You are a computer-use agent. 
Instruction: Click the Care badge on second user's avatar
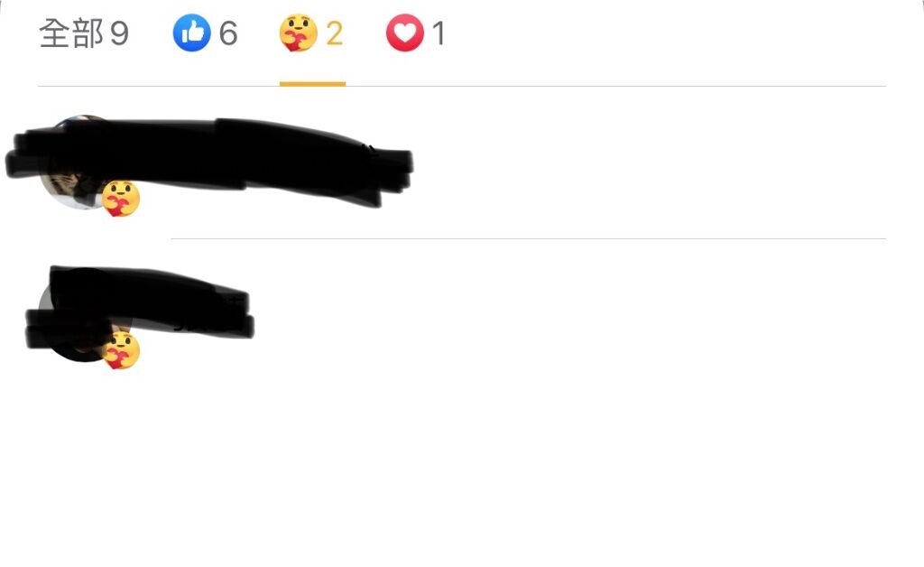pos(121,350)
